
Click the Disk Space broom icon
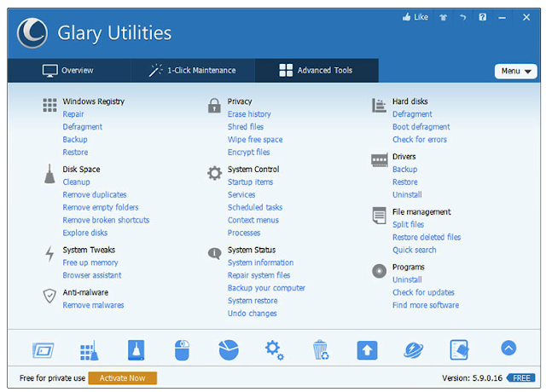(49, 173)
